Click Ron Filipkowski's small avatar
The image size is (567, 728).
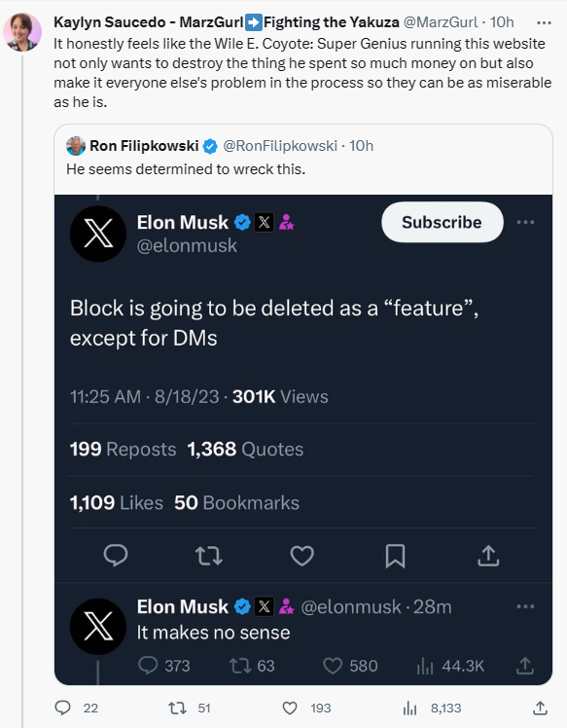coord(76,146)
